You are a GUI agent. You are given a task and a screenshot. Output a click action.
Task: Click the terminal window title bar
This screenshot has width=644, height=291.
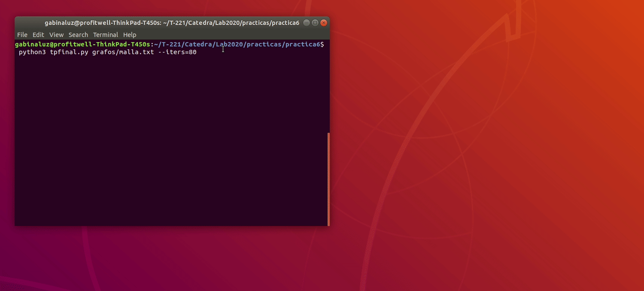coord(172,23)
